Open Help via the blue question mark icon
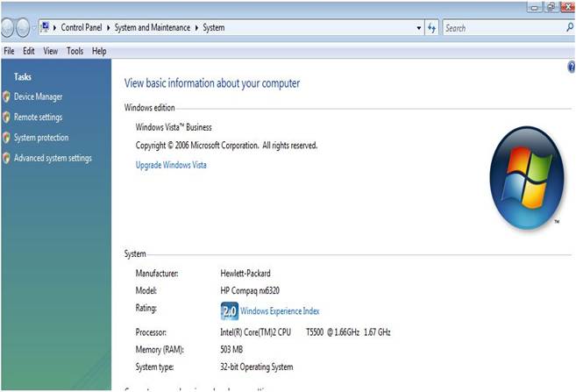The height and width of the screenshot is (392, 576). click(x=572, y=68)
